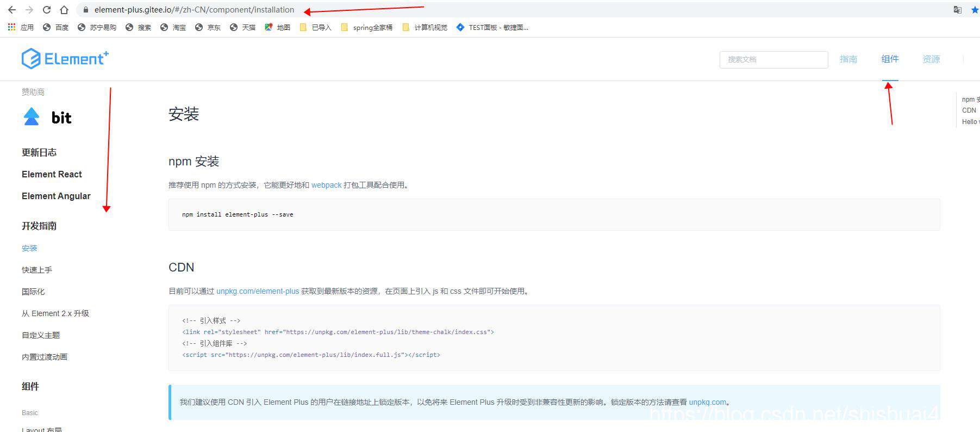
Task: Select 快速上手 in the sidebar
Action: [37, 270]
